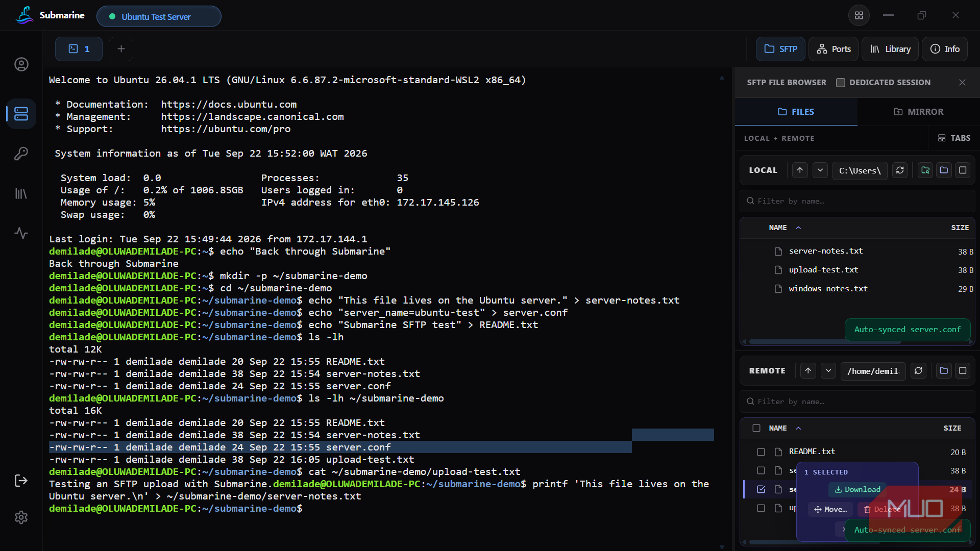The height and width of the screenshot is (551, 980).
Task: Open the servers view in left sidebar
Action: pyautogui.click(x=21, y=113)
